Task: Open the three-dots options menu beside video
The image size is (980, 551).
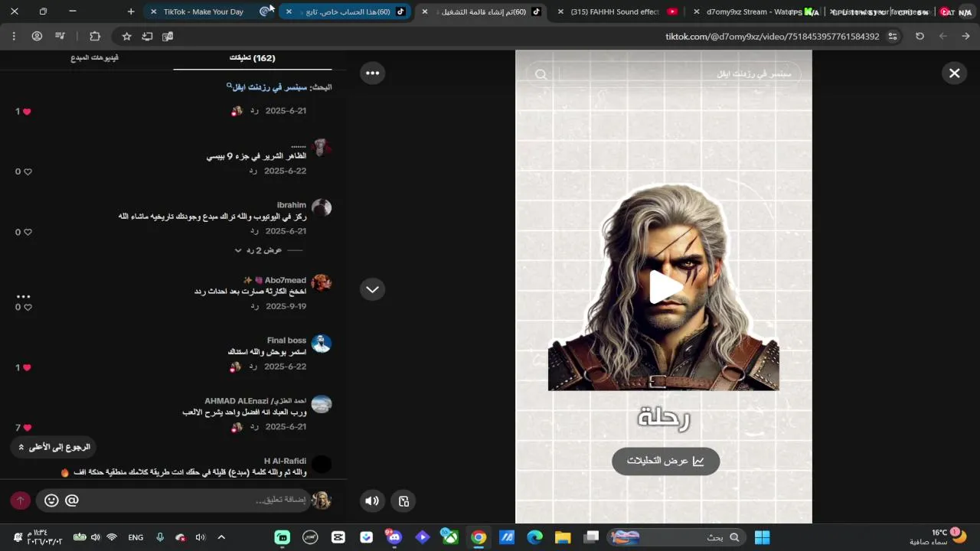Action: pos(372,73)
